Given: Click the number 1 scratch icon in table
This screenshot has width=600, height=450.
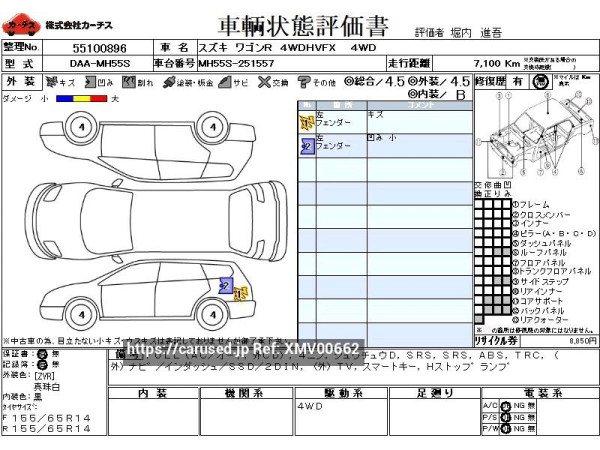Looking at the screenshot, I should coord(307,122).
